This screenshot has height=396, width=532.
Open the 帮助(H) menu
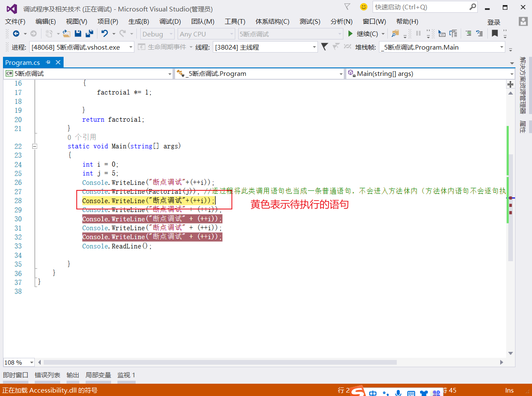407,22
